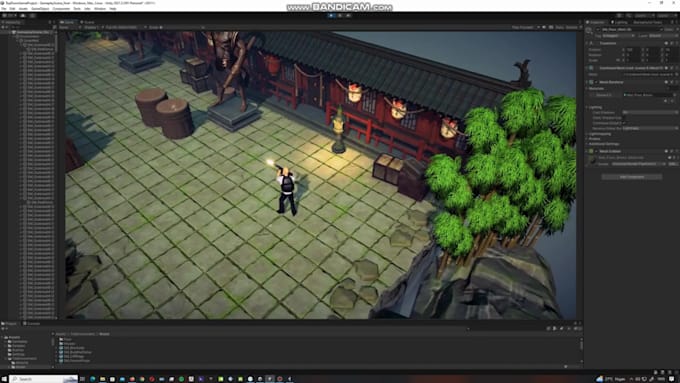680x383 pixels.
Task: Collapse the Lighting section in Mesh Renderer
Action: [586, 107]
